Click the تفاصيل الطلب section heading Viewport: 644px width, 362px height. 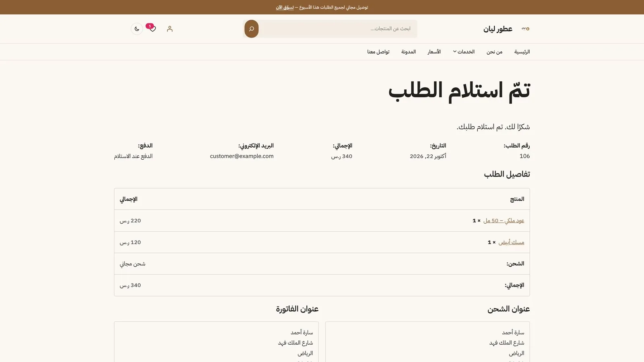(507, 174)
